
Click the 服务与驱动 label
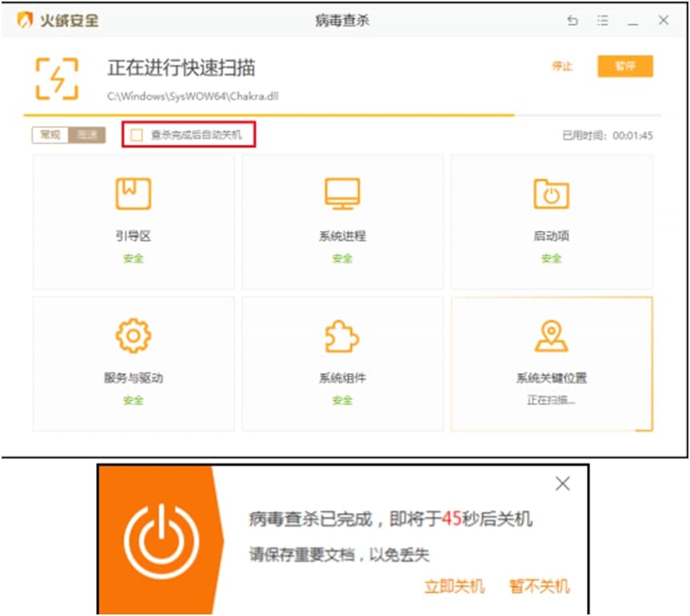click(x=134, y=378)
